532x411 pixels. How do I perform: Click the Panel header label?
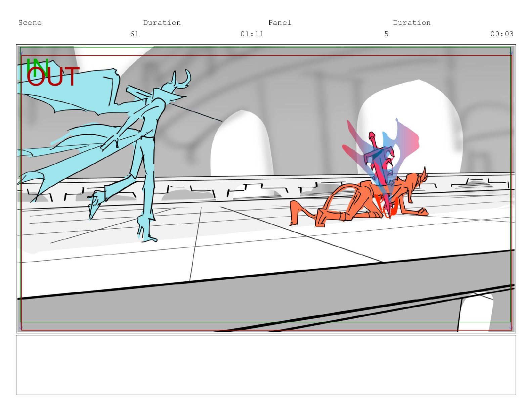(x=279, y=22)
